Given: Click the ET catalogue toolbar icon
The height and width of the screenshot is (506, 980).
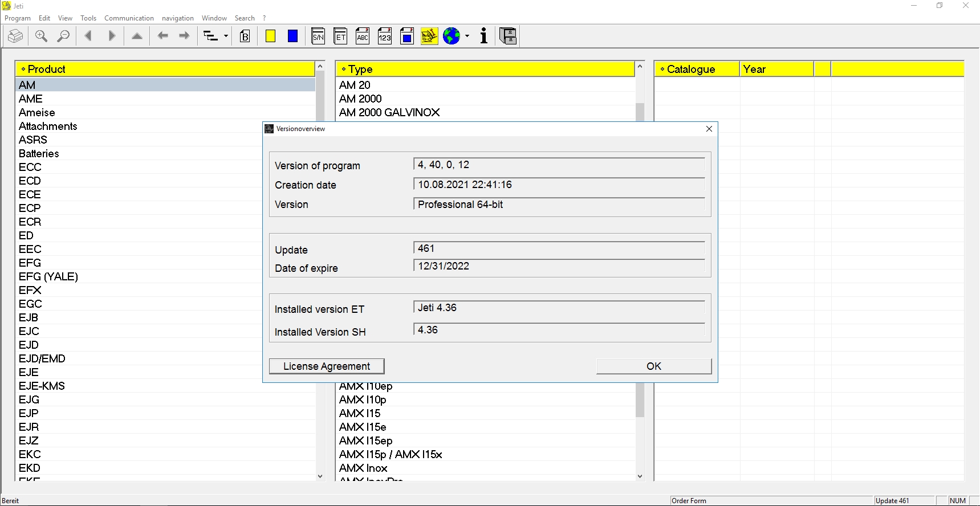Looking at the screenshot, I should coord(340,36).
